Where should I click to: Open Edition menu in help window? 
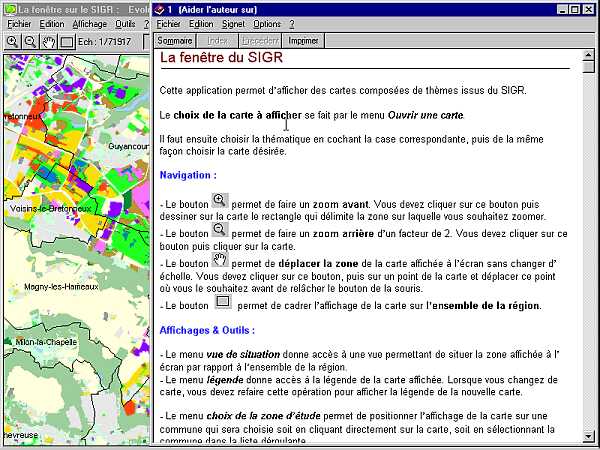tap(201, 24)
